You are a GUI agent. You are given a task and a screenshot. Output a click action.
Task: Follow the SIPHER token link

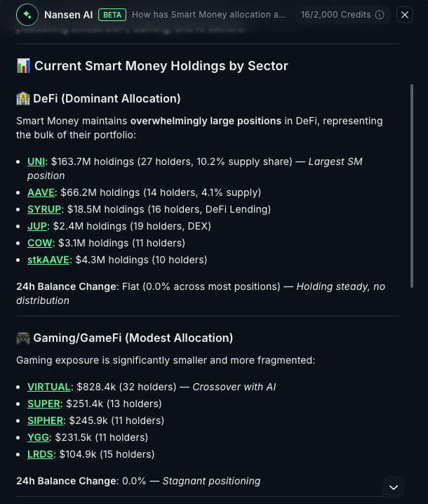pos(46,420)
